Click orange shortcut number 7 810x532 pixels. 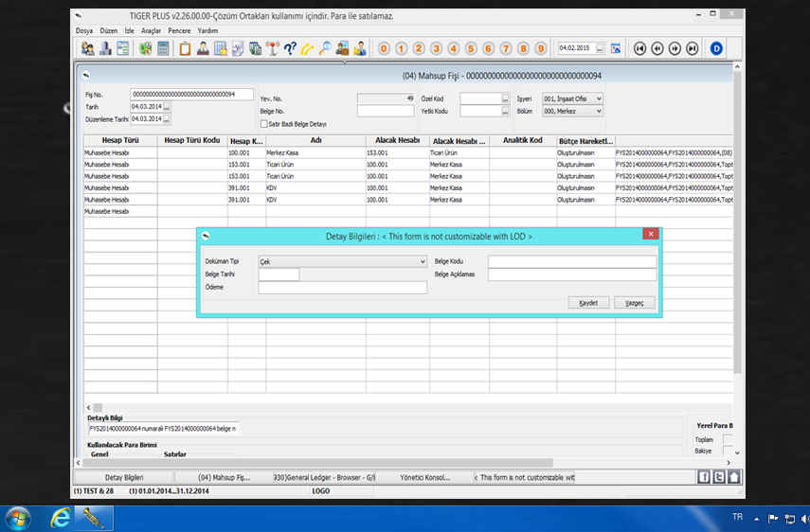tap(506, 48)
